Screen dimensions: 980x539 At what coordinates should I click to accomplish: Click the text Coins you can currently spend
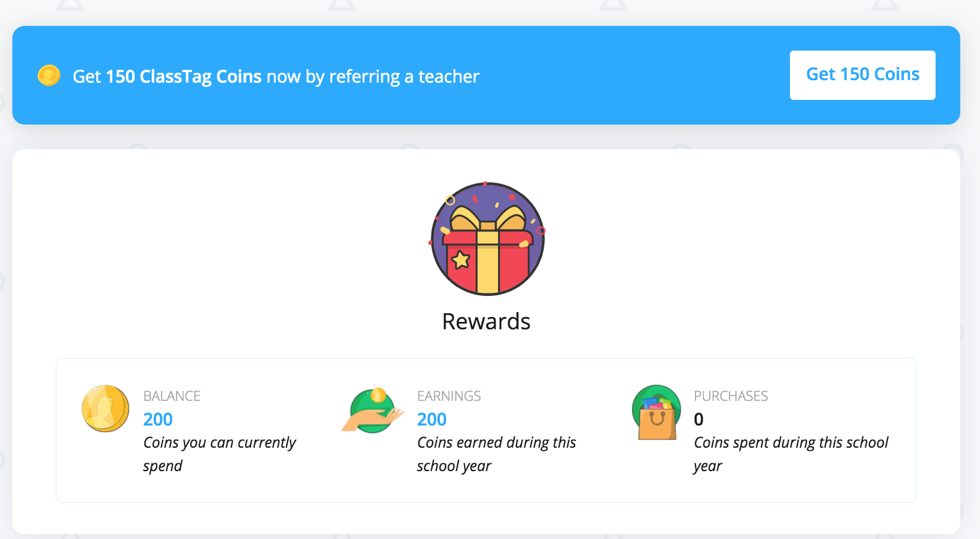click(x=220, y=454)
